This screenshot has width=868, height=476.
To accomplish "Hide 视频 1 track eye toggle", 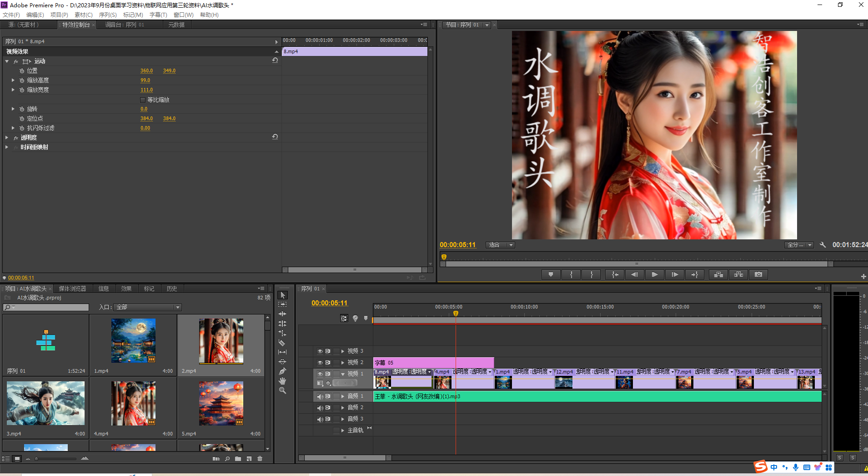I will (320, 374).
